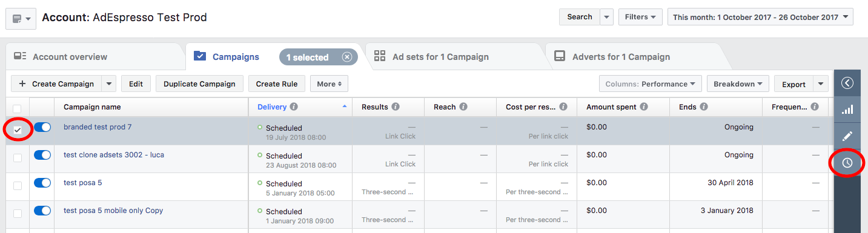
Task: Click the Export button
Action: pyautogui.click(x=793, y=84)
